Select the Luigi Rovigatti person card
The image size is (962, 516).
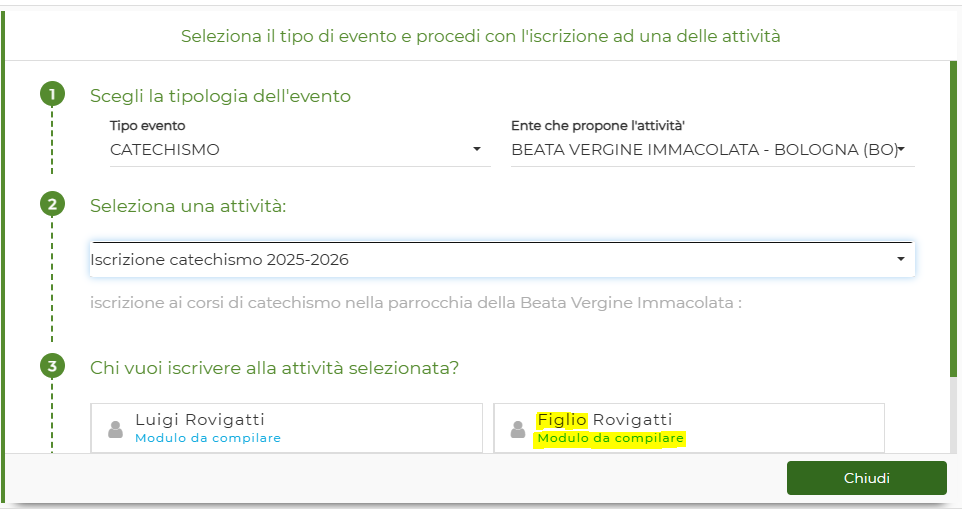point(287,428)
